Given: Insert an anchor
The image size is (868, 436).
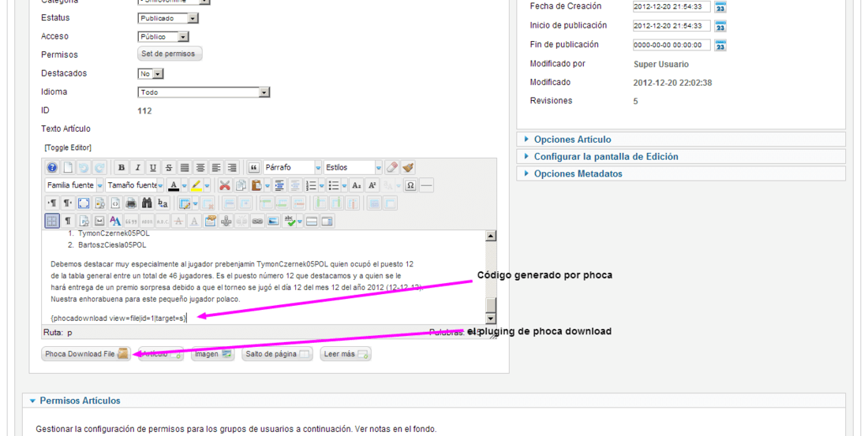Looking at the screenshot, I should pos(226,222).
